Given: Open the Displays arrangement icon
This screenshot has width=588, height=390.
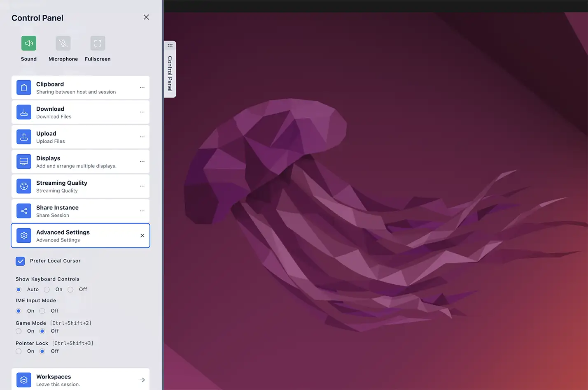Looking at the screenshot, I should point(23,161).
